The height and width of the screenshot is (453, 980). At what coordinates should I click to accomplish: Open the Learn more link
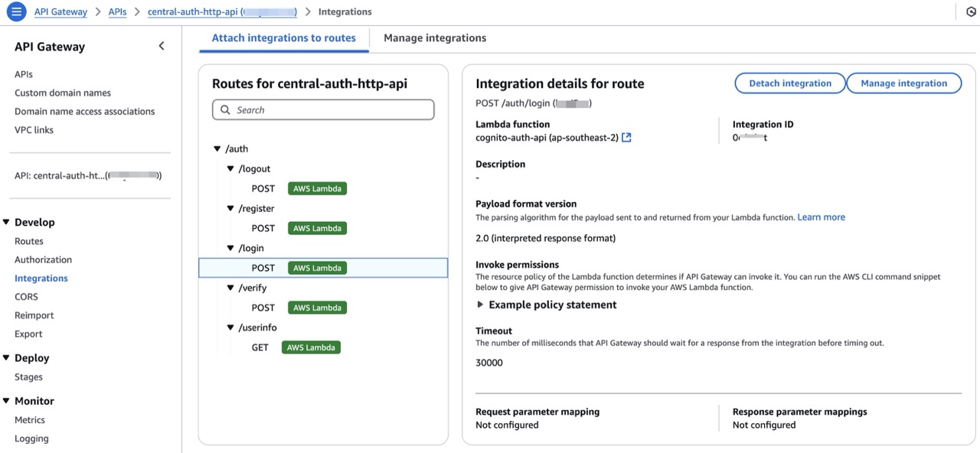coord(821,217)
